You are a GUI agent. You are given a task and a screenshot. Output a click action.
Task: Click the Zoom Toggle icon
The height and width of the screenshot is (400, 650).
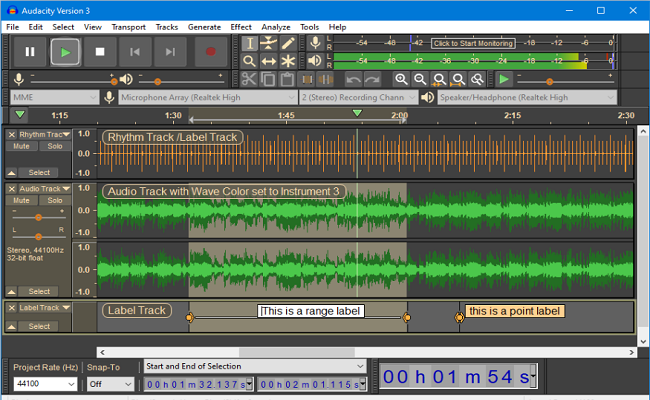[x=477, y=79]
